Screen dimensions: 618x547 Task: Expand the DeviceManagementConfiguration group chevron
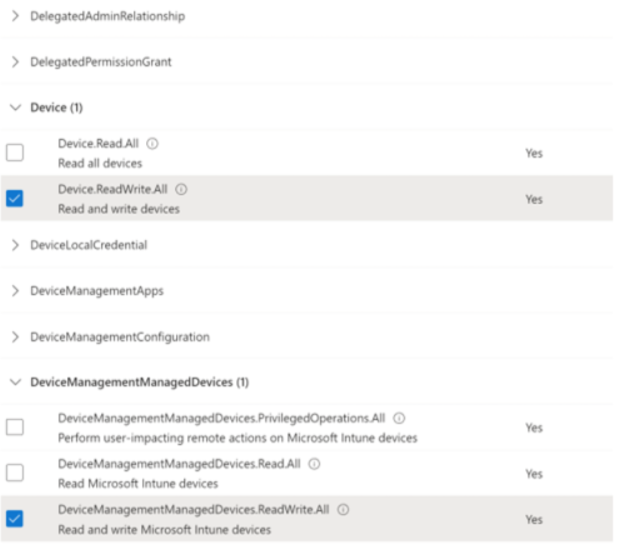coord(15,337)
